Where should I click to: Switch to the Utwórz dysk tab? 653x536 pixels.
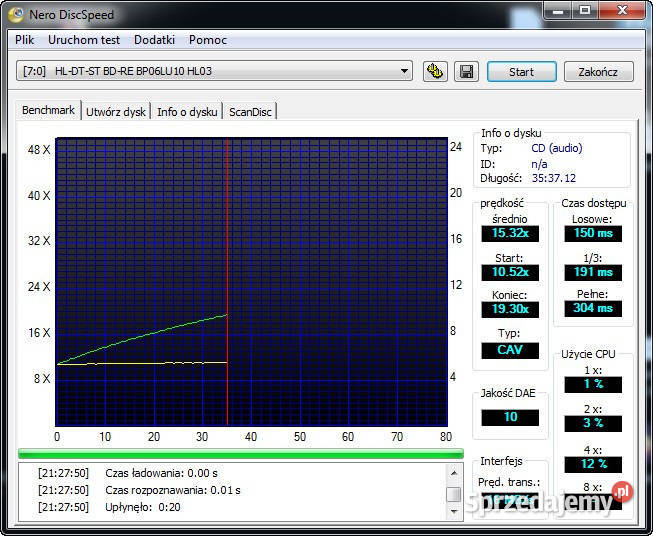pos(115,112)
